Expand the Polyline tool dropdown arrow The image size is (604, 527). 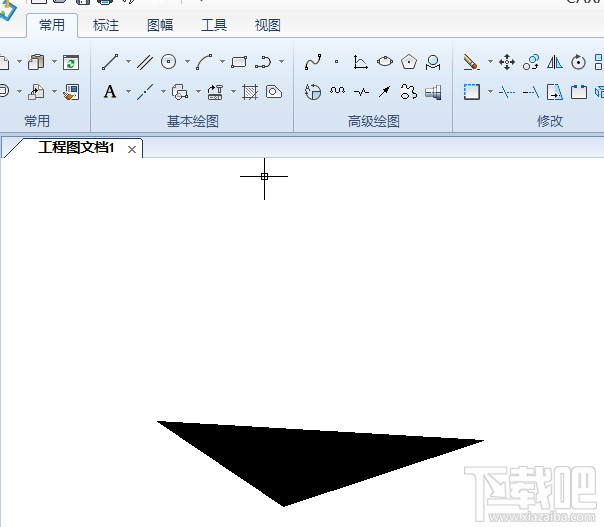point(282,61)
